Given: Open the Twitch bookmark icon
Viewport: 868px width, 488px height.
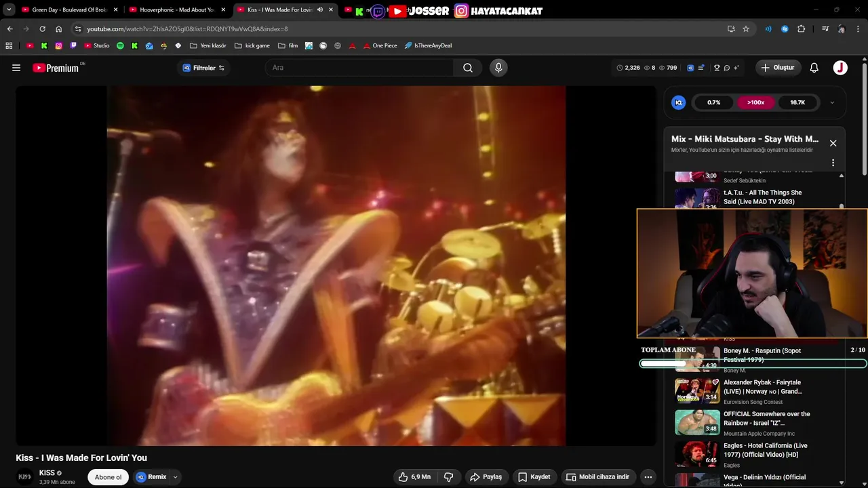Looking at the screenshot, I should [x=73, y=45].
